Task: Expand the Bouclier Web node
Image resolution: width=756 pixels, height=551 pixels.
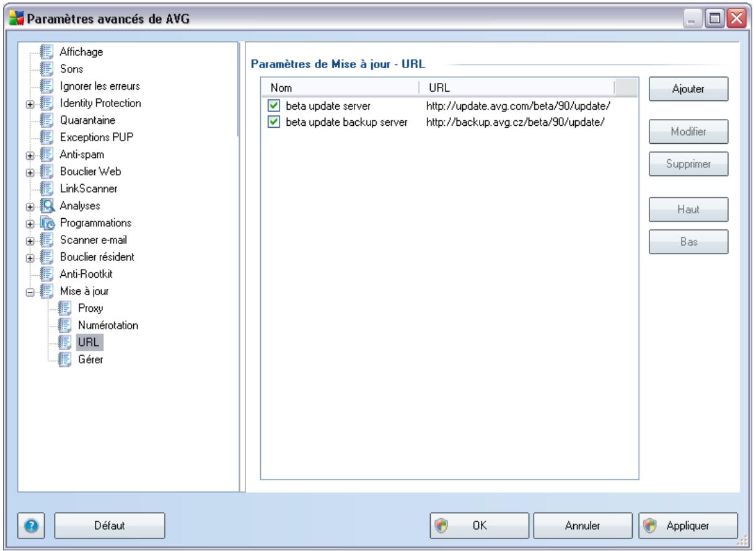Action: pos(29,172)
